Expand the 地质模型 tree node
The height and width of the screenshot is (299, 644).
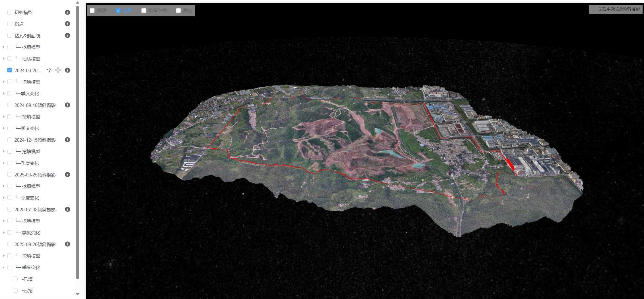pos(4,59)
